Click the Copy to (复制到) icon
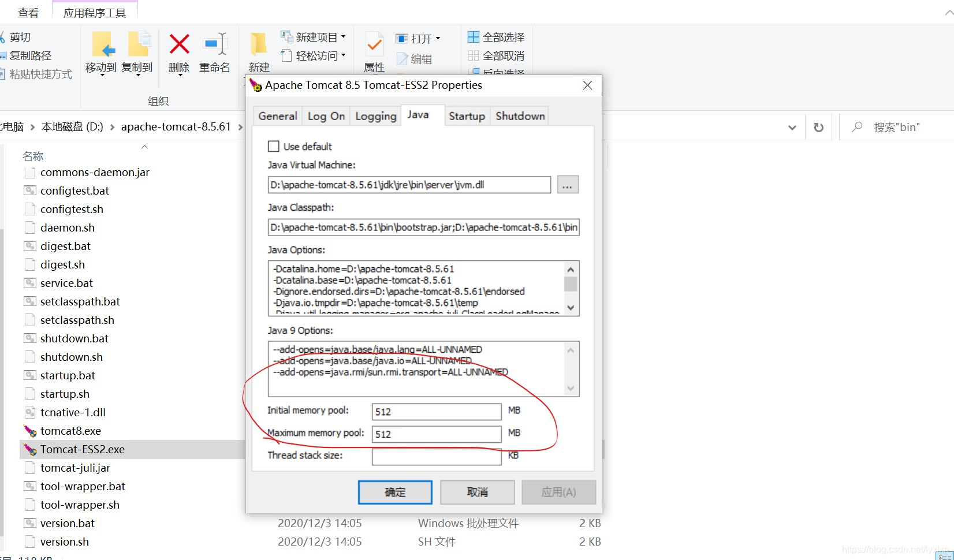954x560 pixels. [x=139, y=45]
